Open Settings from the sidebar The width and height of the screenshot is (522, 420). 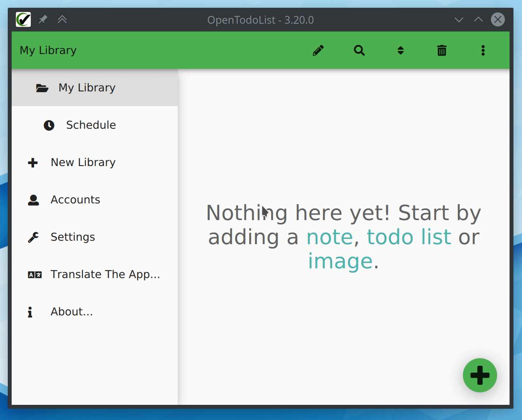[95, 237]
